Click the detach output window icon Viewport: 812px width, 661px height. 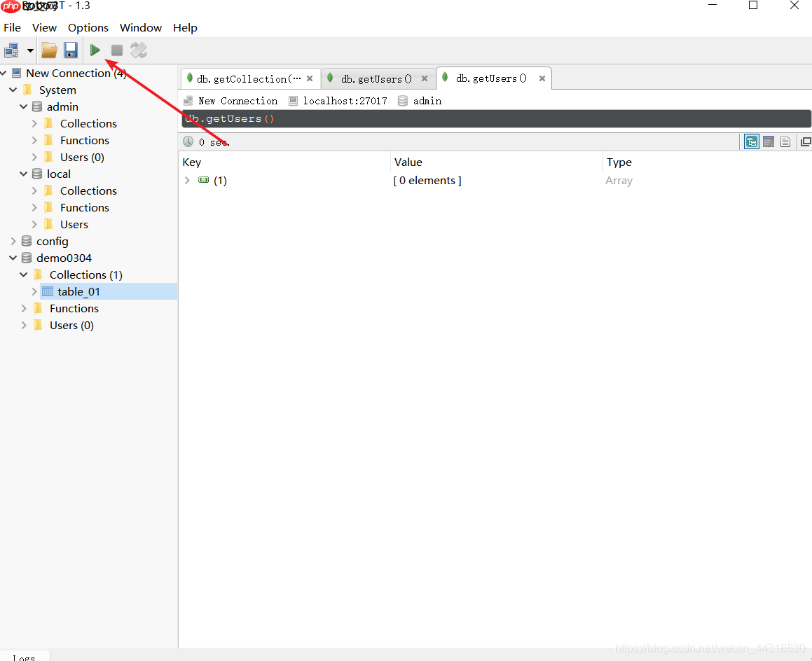pyautogui.click(x=806, y=141)
